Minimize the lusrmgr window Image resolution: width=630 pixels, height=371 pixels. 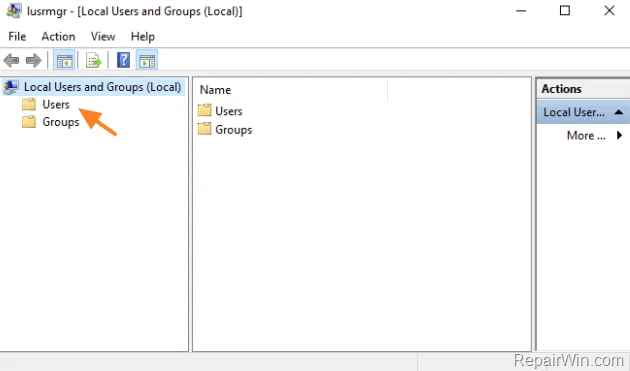521,11
